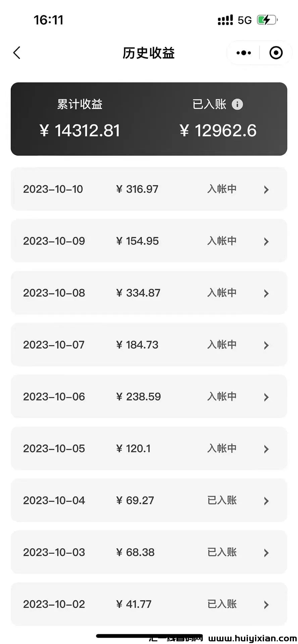Select the 2023-10-03 earnings row
298x644 pixels.
click(x=149, y=552)
